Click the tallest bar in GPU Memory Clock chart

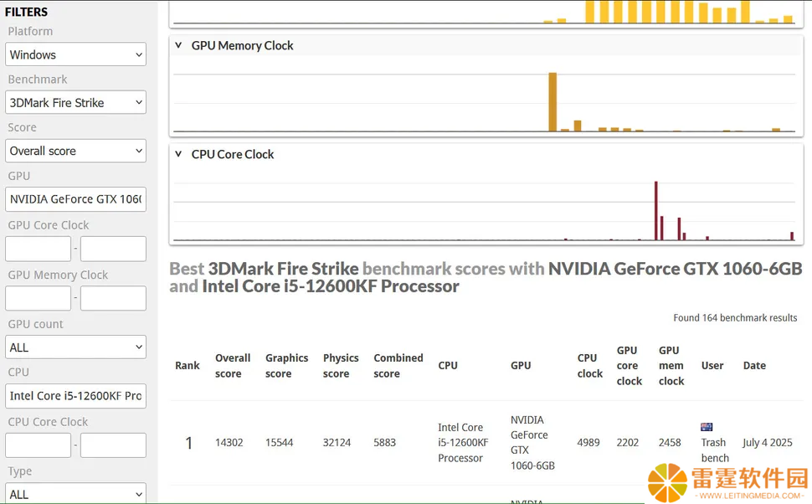pyautogui.click(x=552, y=102)
